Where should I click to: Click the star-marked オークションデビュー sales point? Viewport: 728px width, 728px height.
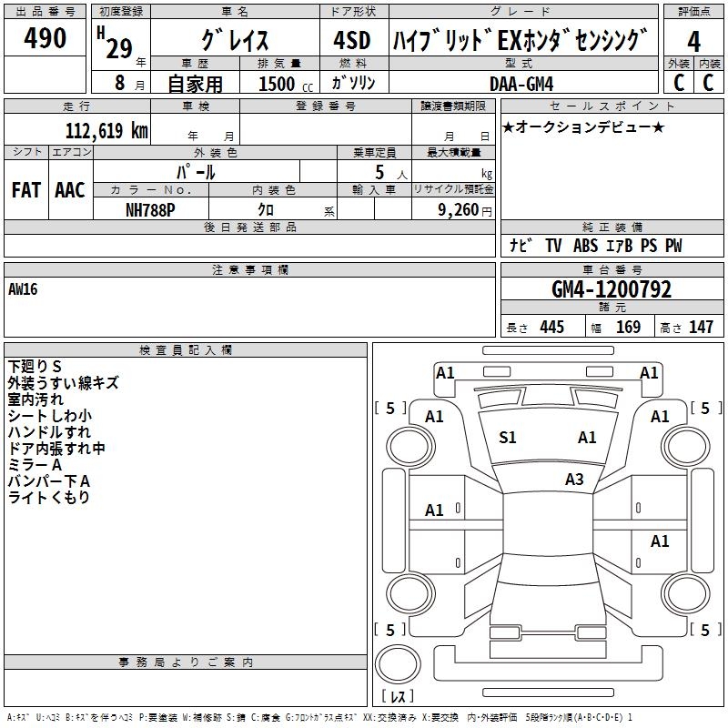tap(583, 126)
